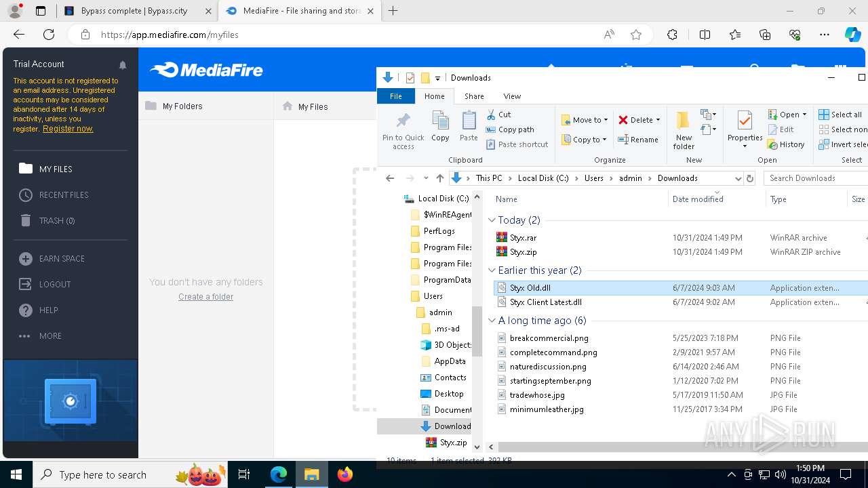Open the Open dropdown in ribbon

(x=787, y=115)
